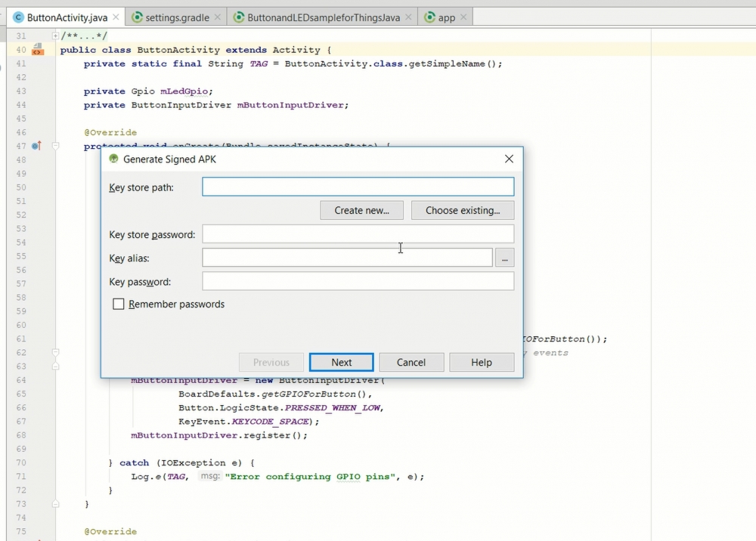Image resolution: width=756 pixels, height=541 pixels.
Task: Close the ButtonandLEDsampleforThingsJava tab
Action: coord(410,17)
